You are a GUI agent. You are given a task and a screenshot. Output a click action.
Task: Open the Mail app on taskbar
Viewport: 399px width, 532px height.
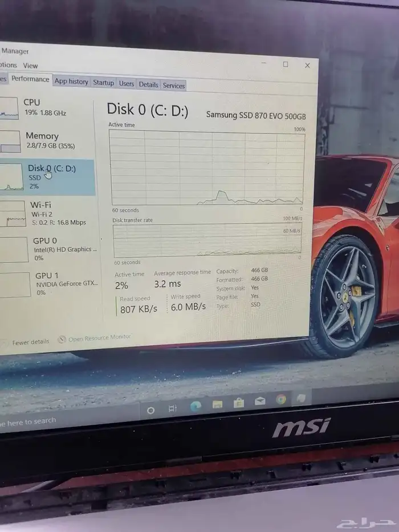coord(260,401)
